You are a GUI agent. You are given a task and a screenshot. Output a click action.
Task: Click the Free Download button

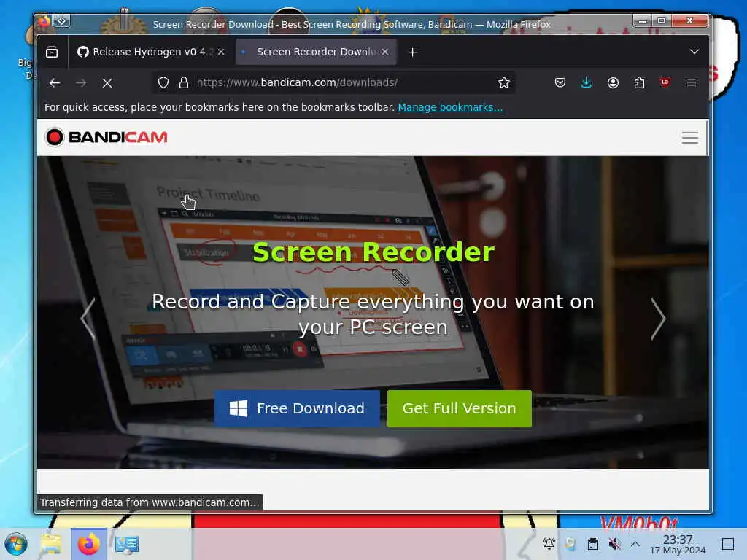[x=297, y=408]
